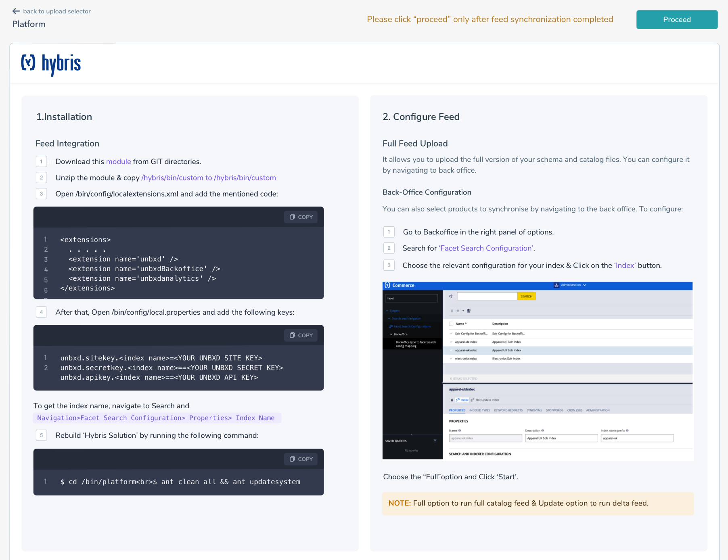Click the '1.Installation' heading

click(64, 117)
